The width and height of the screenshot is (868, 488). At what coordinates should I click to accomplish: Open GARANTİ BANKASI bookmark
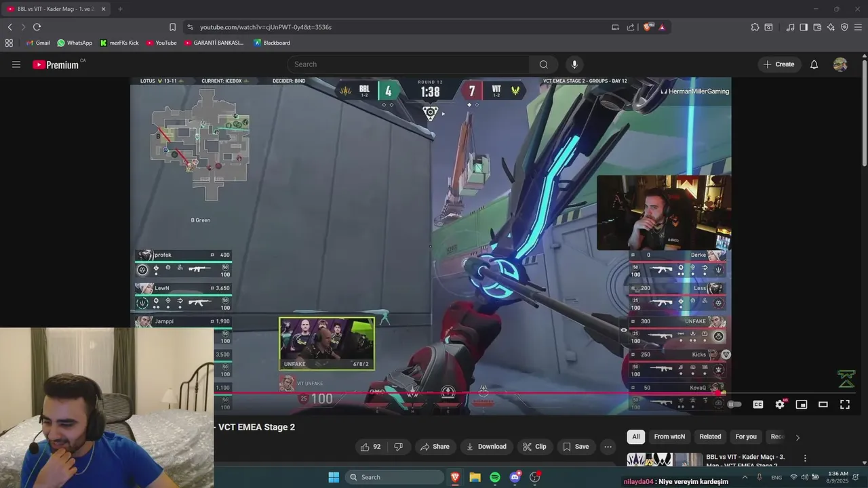pyautogui.click(x=214, y=43)
